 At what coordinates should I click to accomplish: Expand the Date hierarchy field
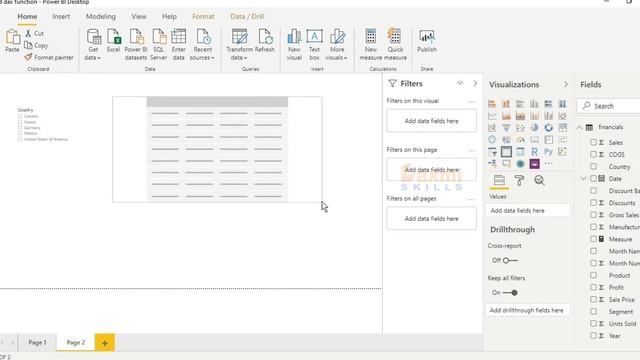(x=584, y=179)
